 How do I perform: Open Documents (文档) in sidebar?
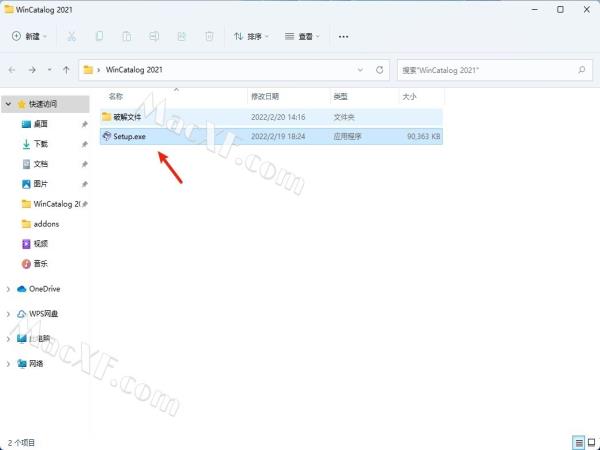[41, 164]
